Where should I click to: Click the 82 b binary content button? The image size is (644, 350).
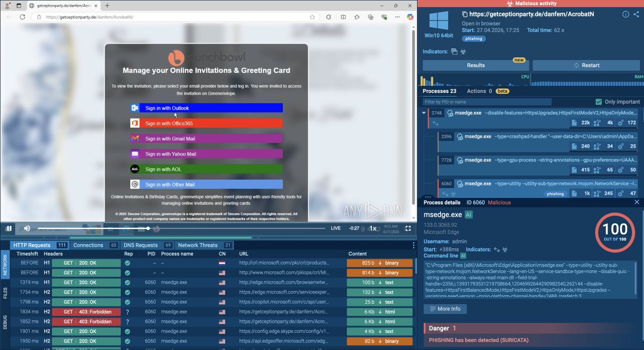(380, 341)
